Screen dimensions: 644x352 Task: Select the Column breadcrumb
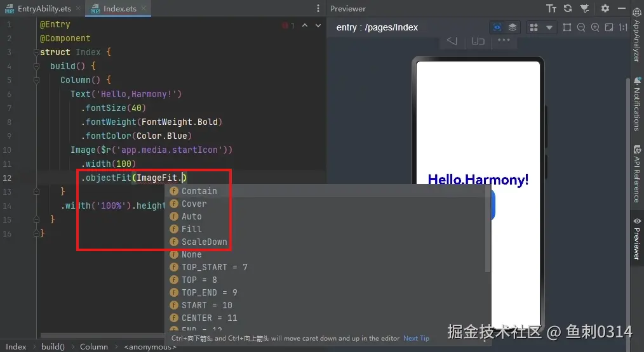(x=93, y=347)
